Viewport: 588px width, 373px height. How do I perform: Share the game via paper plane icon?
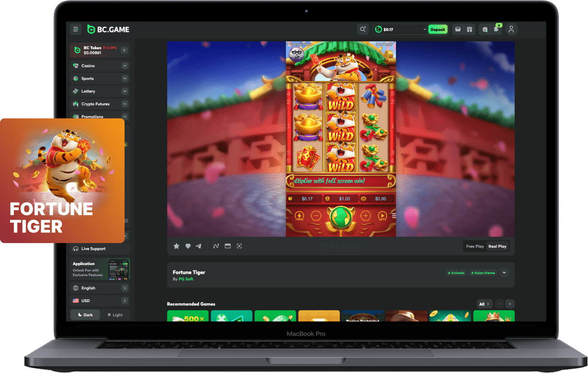[198, 246]
